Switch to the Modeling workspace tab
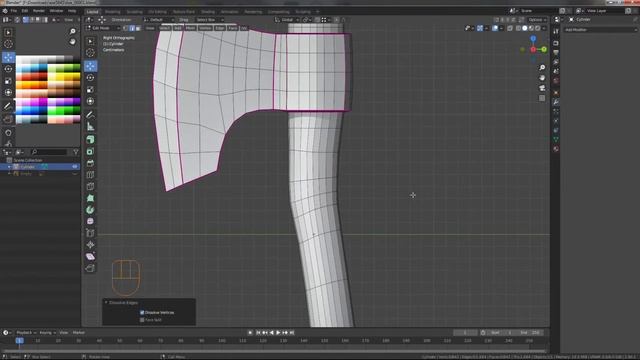 tap(113, 12)
